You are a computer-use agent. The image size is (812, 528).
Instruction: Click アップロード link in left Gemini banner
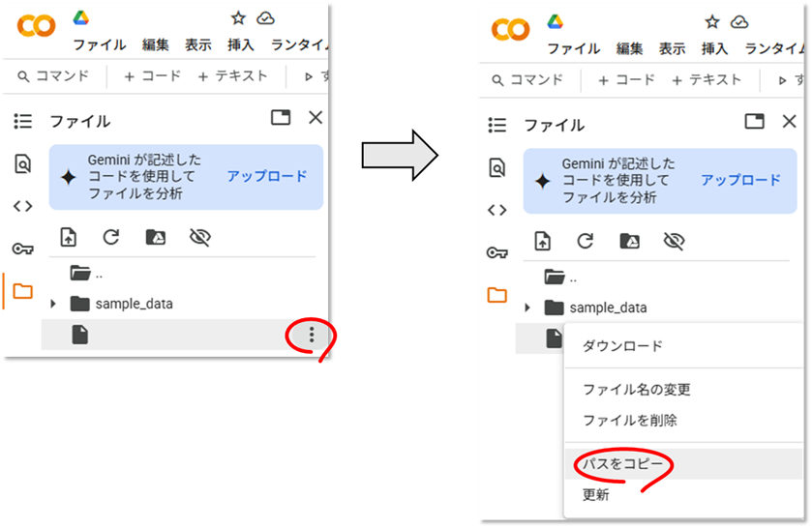click(x=267, y=176)
